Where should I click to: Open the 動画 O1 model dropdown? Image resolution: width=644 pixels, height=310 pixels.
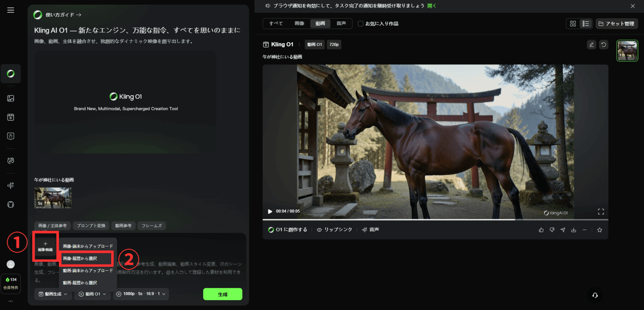(x=92, y=294)
